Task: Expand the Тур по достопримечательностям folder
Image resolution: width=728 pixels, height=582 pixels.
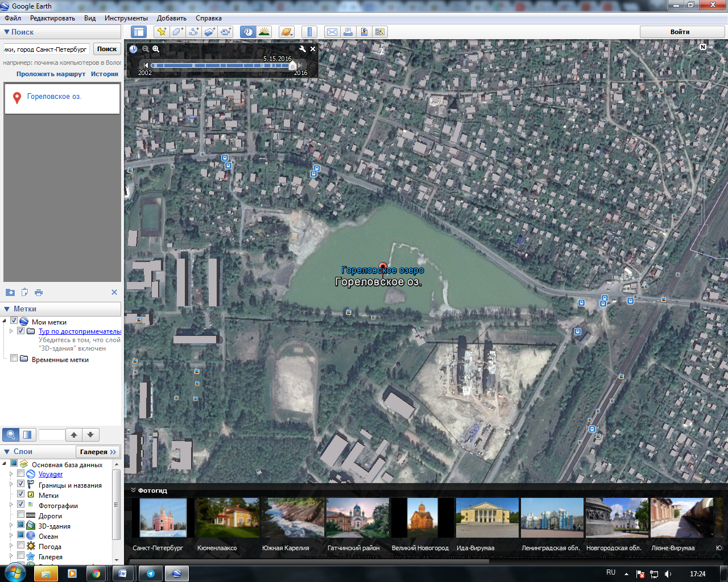Action: coord(11,331)
